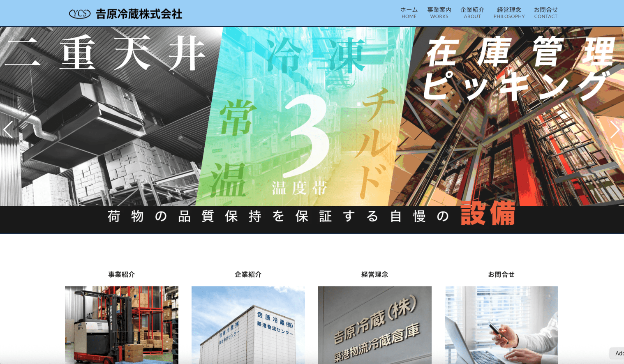Click the お問合せ heading above laptop photo
This screenshot has width=624, height=364.
click(x=501, y=274)
